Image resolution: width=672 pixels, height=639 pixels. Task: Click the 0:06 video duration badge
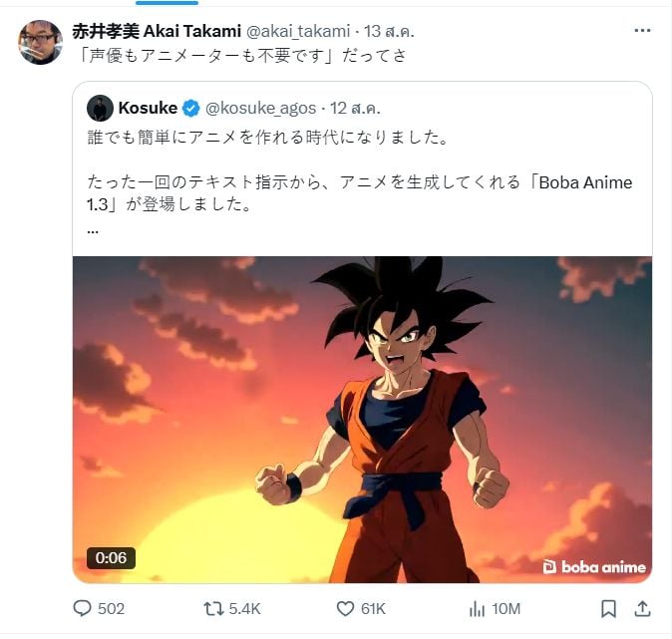111,558
